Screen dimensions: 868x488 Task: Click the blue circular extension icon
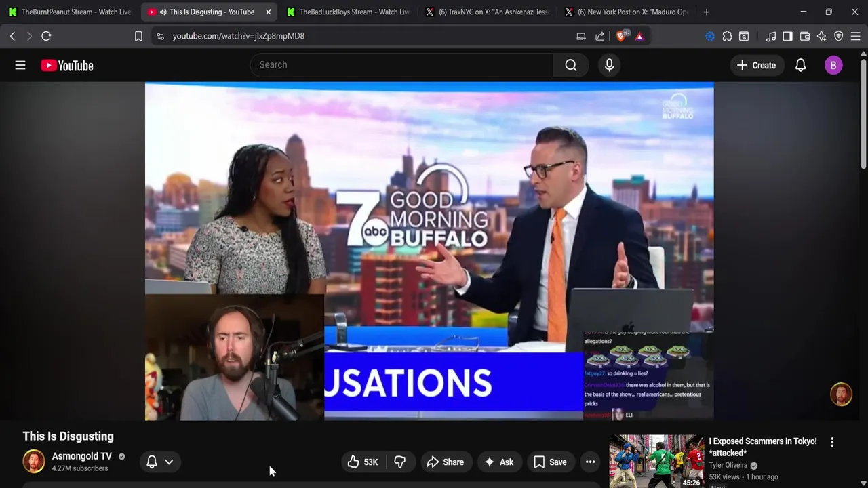pos(710,36)
